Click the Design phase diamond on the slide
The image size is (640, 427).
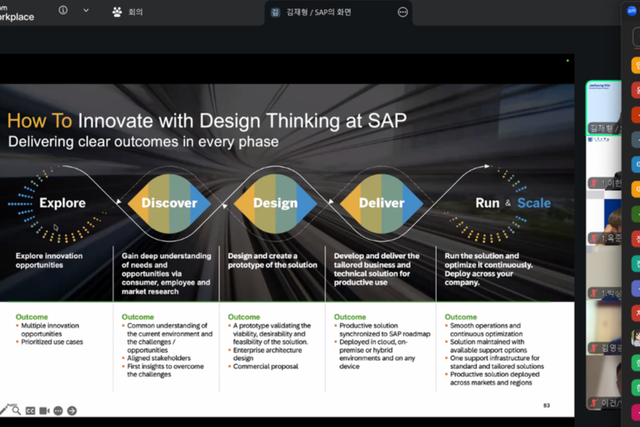point(276,203)
